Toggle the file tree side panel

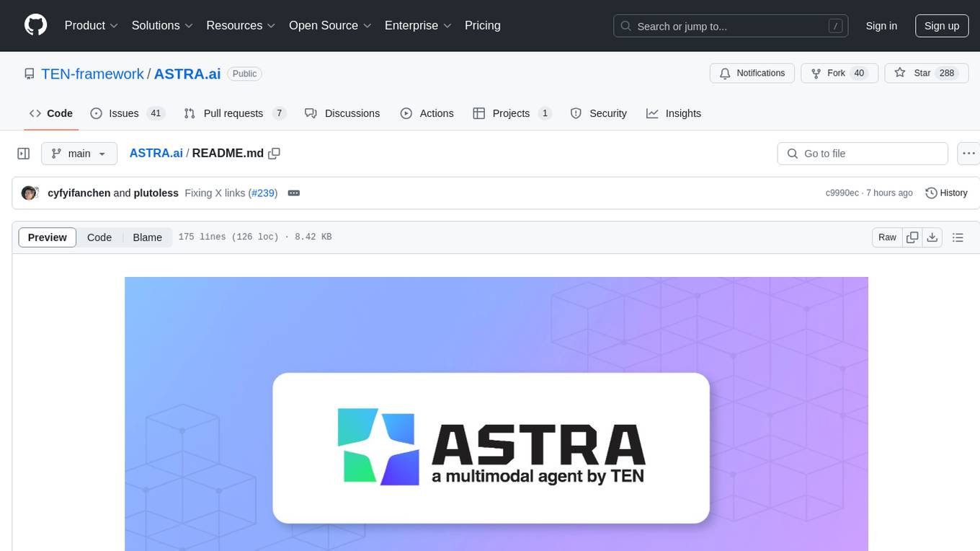coord(24,154)
